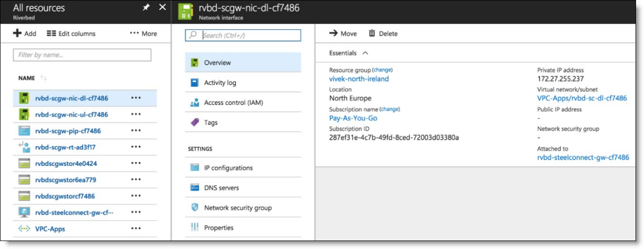Screen dimensions: 644x249
Task: Open ellipsis menu for rvbd-scgw-pip-cf7486
Action: click(x=136, y=131)
